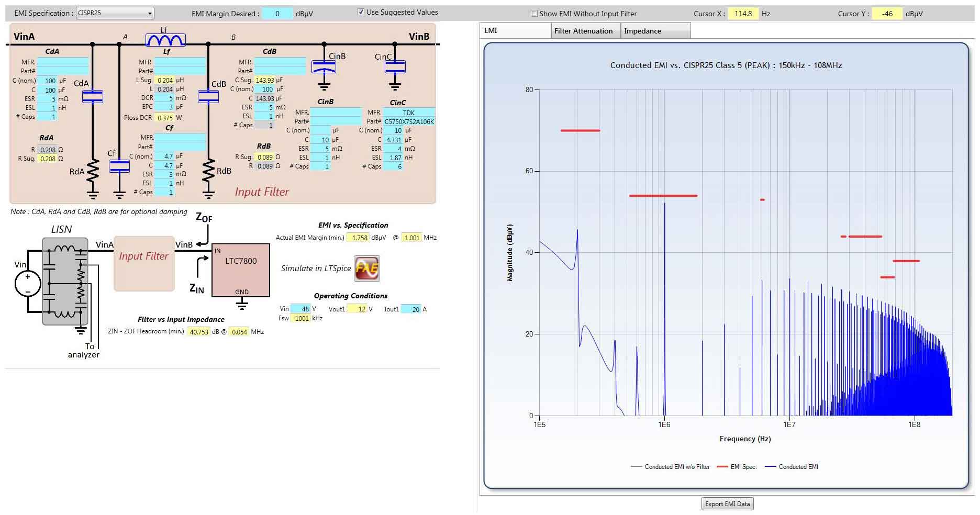Click the Simulate in LTSpice icon
This screenshot has width=980, height=515.
pyautogui.click(x=366, y=268)
